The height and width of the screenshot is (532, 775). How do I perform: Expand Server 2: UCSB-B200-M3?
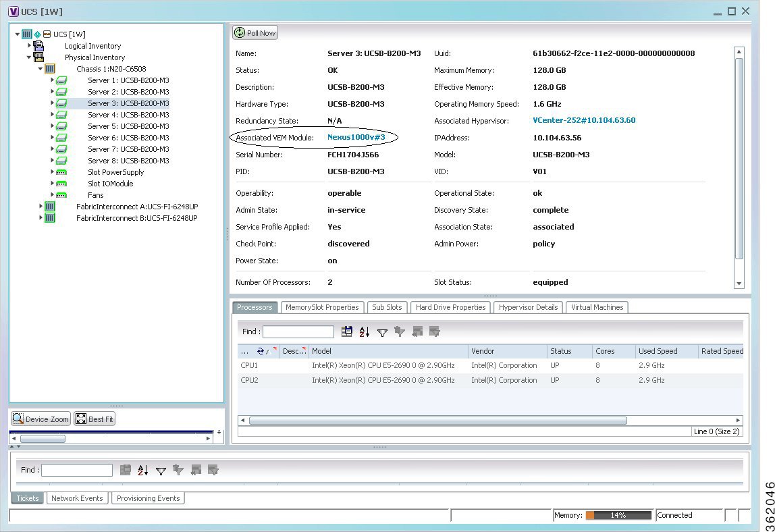pyautogui.click(x=52, y=91)
